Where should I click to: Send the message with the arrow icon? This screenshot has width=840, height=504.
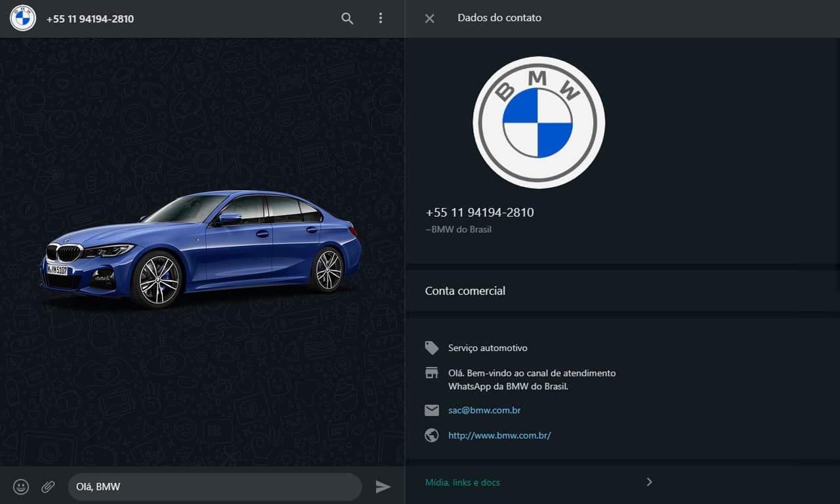pyautogui.click(x=383, y=487)
